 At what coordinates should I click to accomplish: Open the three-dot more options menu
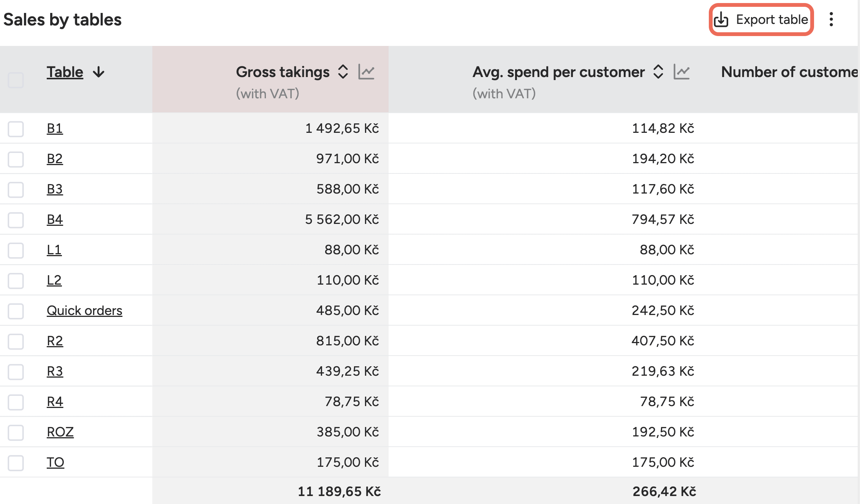coord(831,20)
